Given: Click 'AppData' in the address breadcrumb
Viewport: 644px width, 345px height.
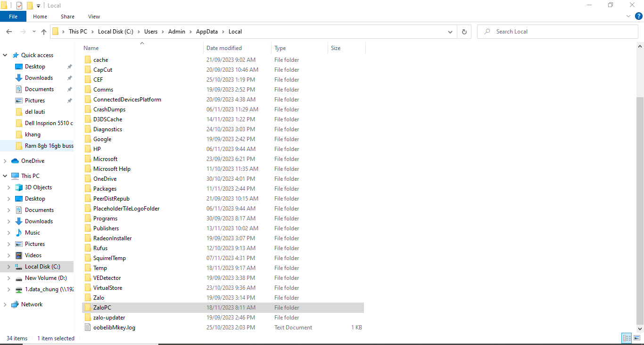Looking at the screenshot, I should [x=207, y=32].
